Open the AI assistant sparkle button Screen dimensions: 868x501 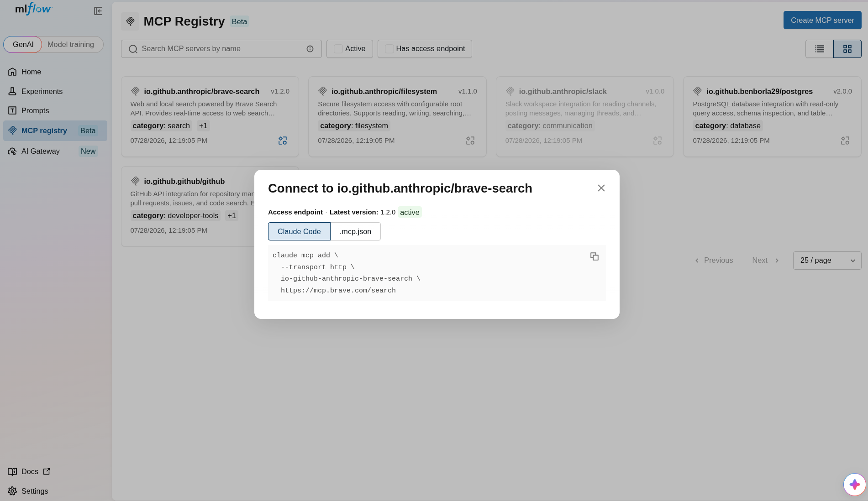(x=855, y=485)
